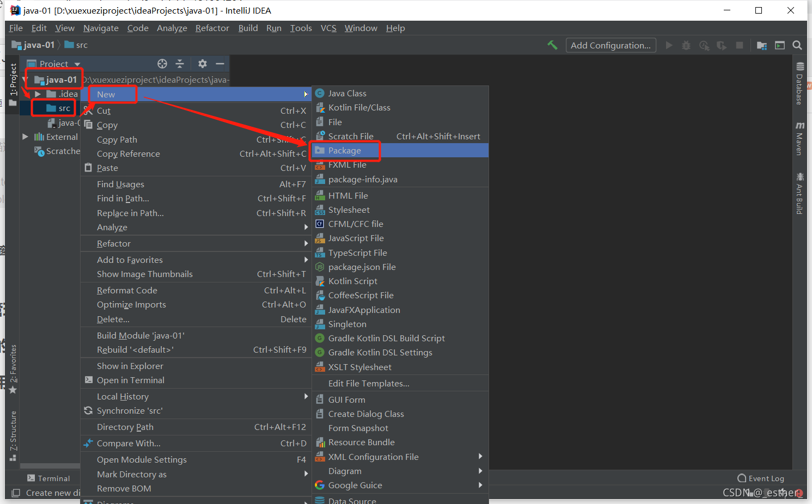
Task: Choose Find Usages in the context menu
Action: pos(196,184)
